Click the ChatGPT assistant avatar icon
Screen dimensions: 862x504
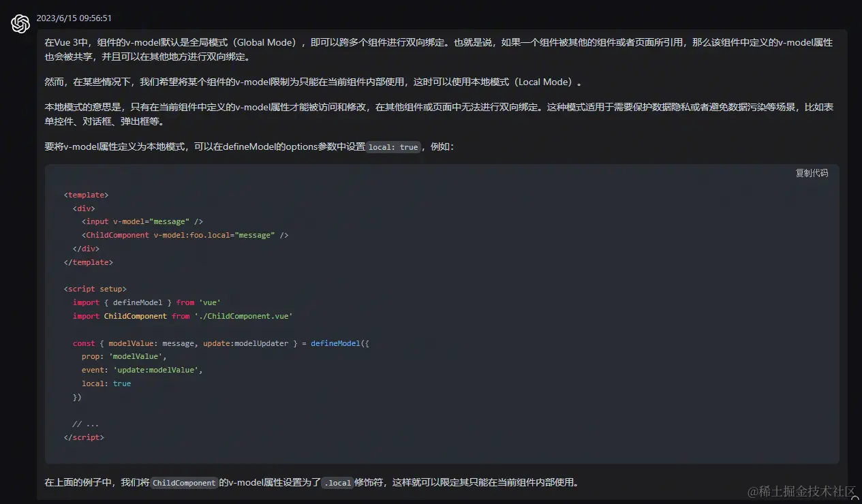[20, 23]
